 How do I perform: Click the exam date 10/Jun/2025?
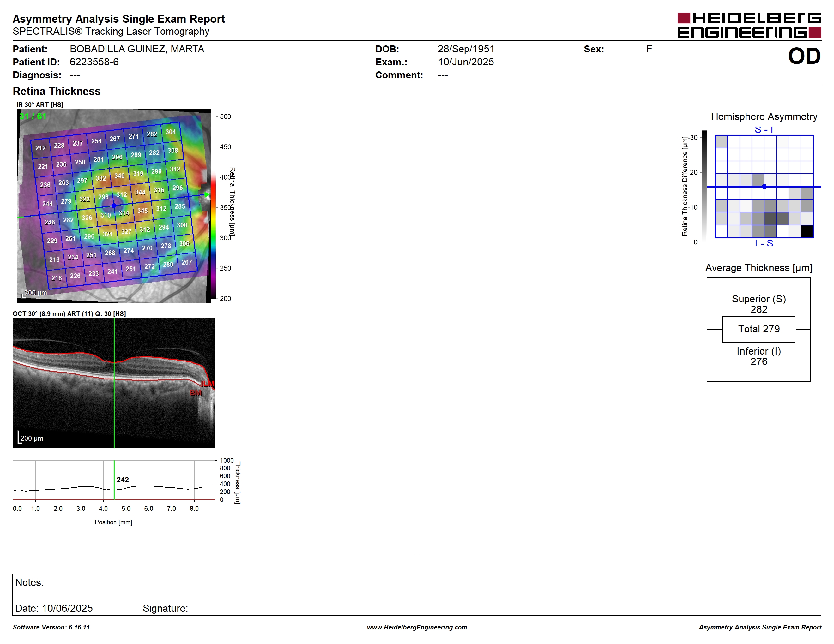[x=466, y=62]
